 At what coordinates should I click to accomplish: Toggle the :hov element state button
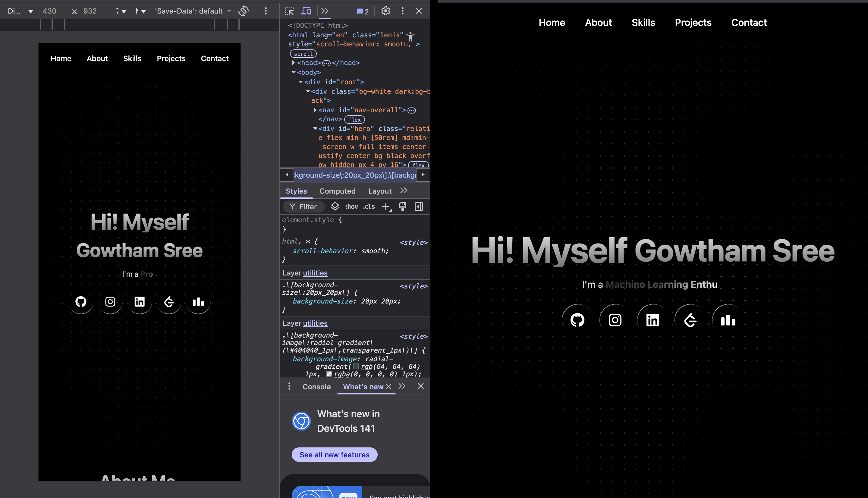pos(351,207)
